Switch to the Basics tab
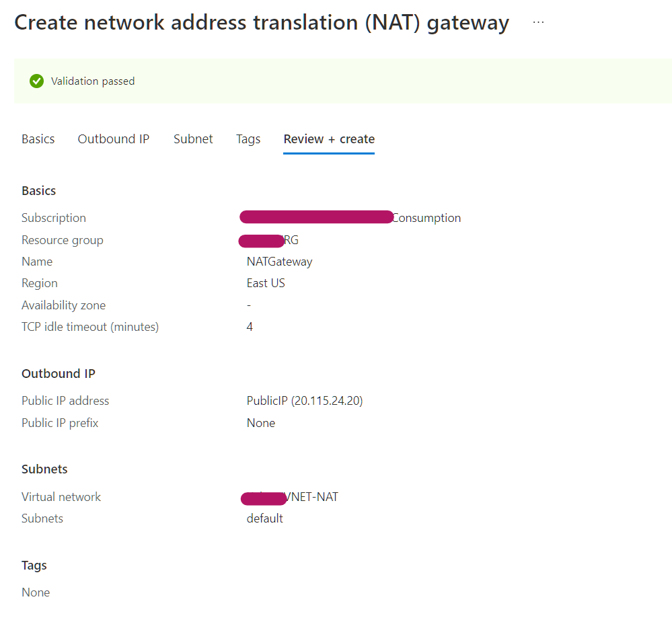 (x=38, y=139)
